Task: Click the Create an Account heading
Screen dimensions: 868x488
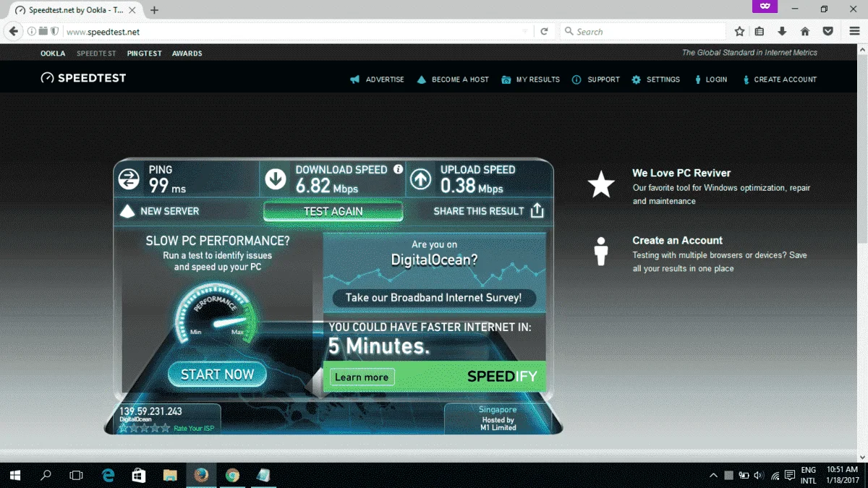Action: click(677, 240)
